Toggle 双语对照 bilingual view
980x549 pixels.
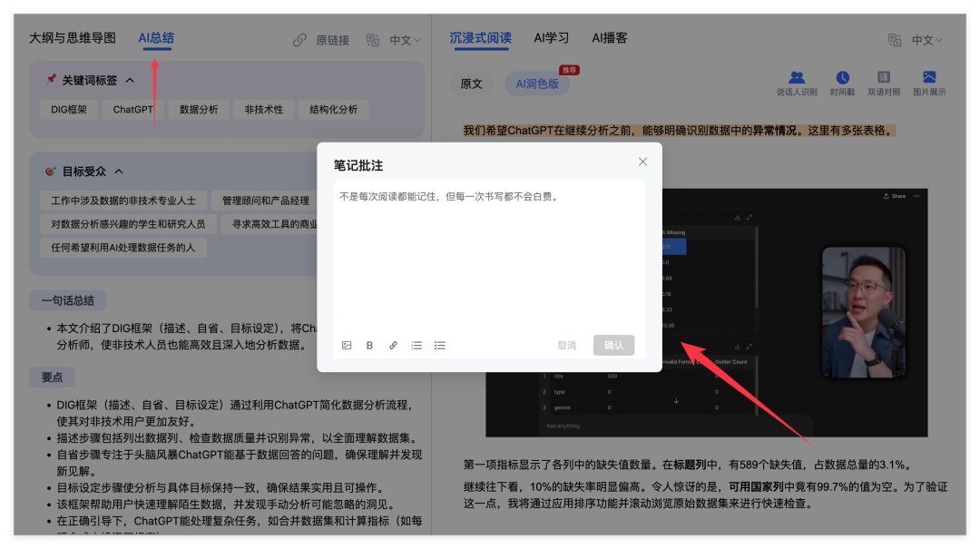[x=883, y=78]
